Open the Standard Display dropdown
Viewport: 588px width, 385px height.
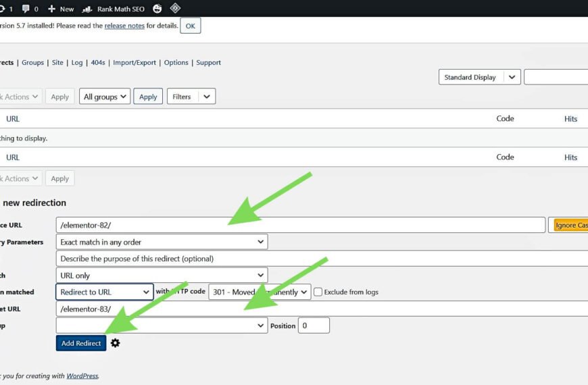479,77
